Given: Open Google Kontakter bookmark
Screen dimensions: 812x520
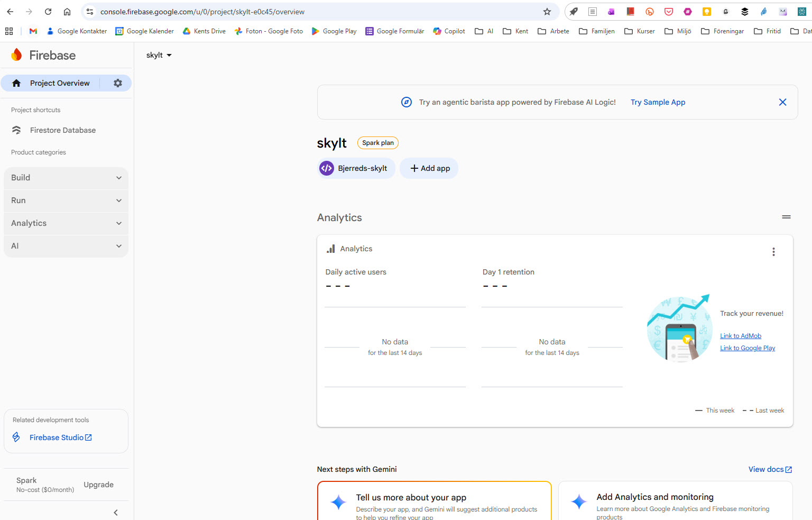Looking at the screenshot, I should coord(77,31).
